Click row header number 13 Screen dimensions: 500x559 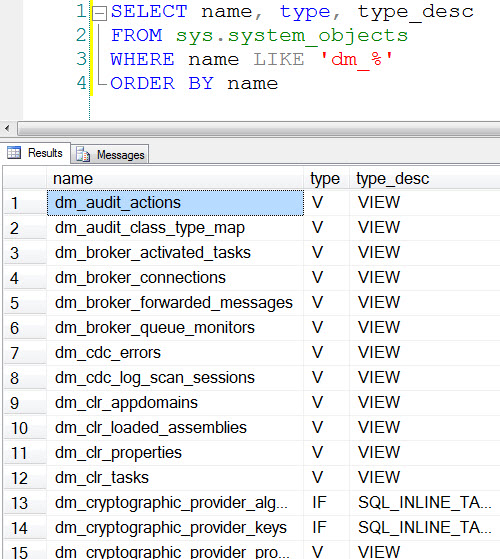pos(25,503)
